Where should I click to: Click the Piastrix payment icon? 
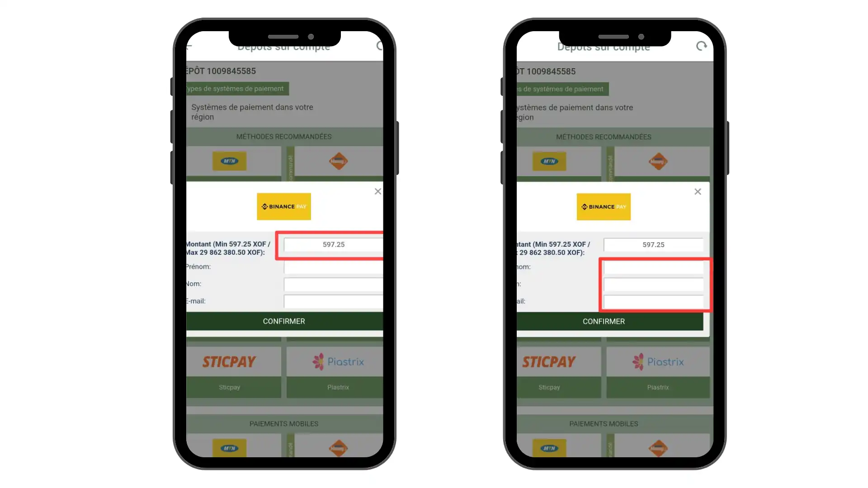pyautogui.click(x=338, y=361)
